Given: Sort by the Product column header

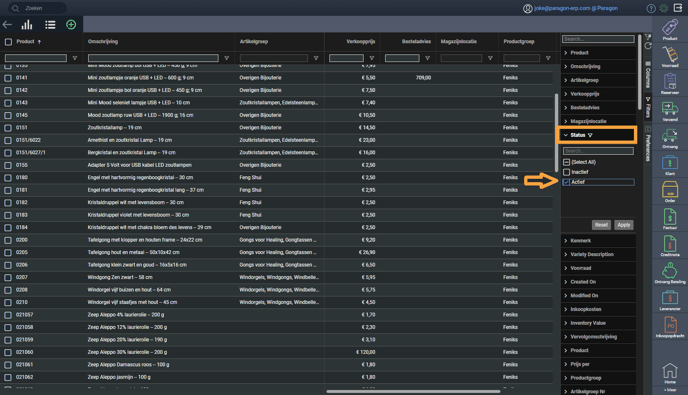Looking at the screenshot, I should 25,42.
